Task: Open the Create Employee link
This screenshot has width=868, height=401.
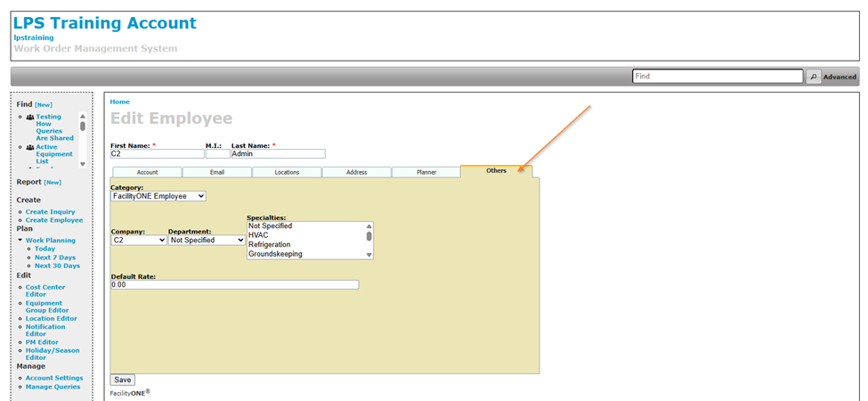Action: click(53, 220)
